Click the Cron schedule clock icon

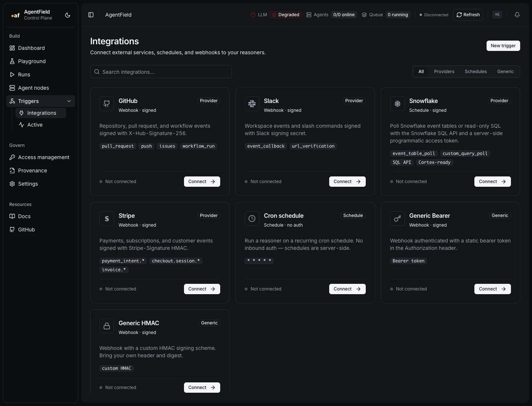(x=252, y=219)
